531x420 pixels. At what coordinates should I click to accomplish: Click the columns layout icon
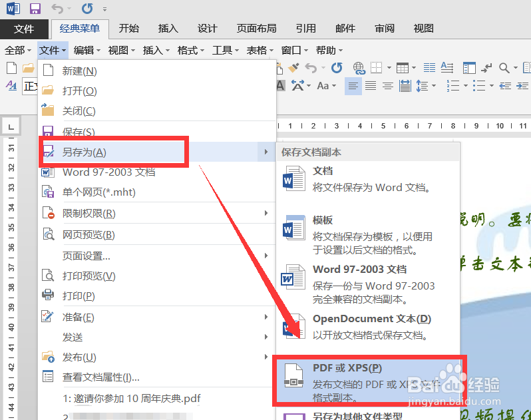pos(429,68)
